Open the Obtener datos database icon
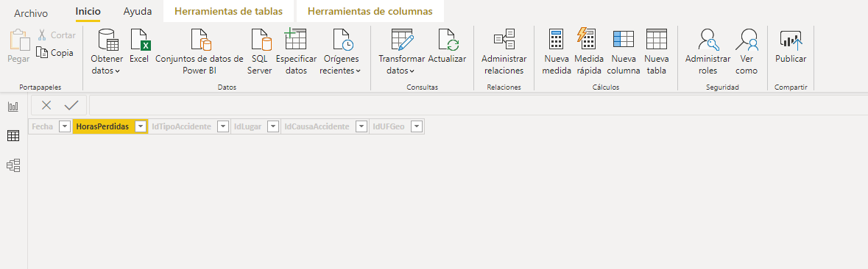Viewport: 868px width, 269px height. (x=108, y=40)
